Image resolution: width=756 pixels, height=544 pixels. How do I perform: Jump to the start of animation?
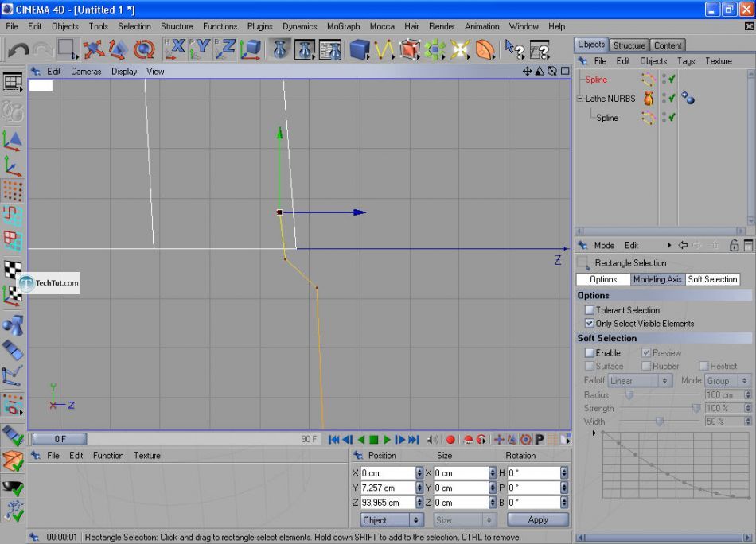(333, 440)
